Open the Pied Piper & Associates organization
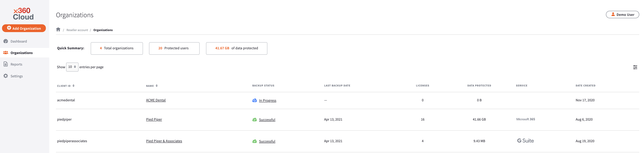644x153 pixels. click(164, 141)
